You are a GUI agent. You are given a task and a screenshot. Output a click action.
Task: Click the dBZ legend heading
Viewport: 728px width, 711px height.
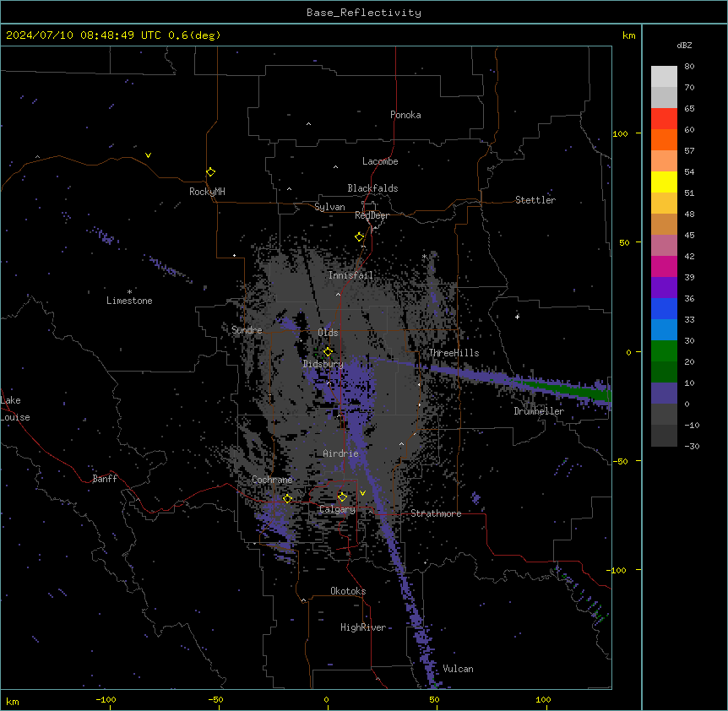coord(684,46)
